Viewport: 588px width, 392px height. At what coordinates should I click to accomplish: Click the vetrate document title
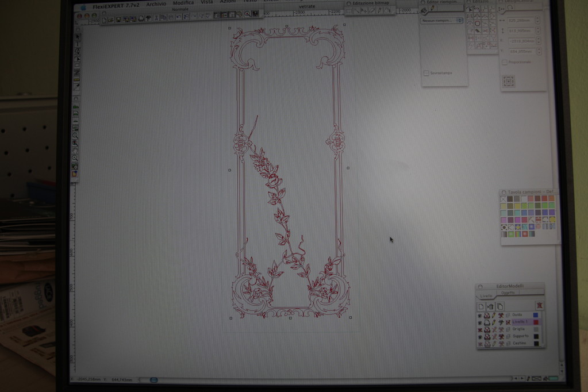[307, 6]
